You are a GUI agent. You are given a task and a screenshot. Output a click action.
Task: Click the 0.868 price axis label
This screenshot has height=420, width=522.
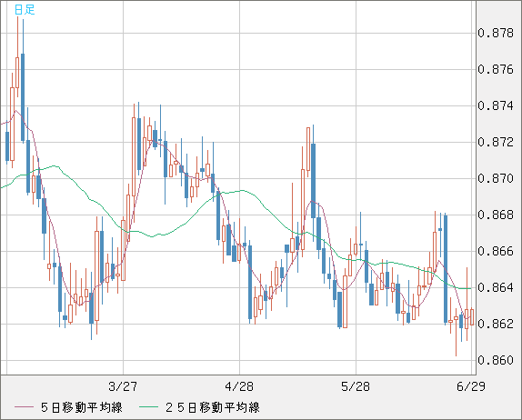(x=496, y=215)
